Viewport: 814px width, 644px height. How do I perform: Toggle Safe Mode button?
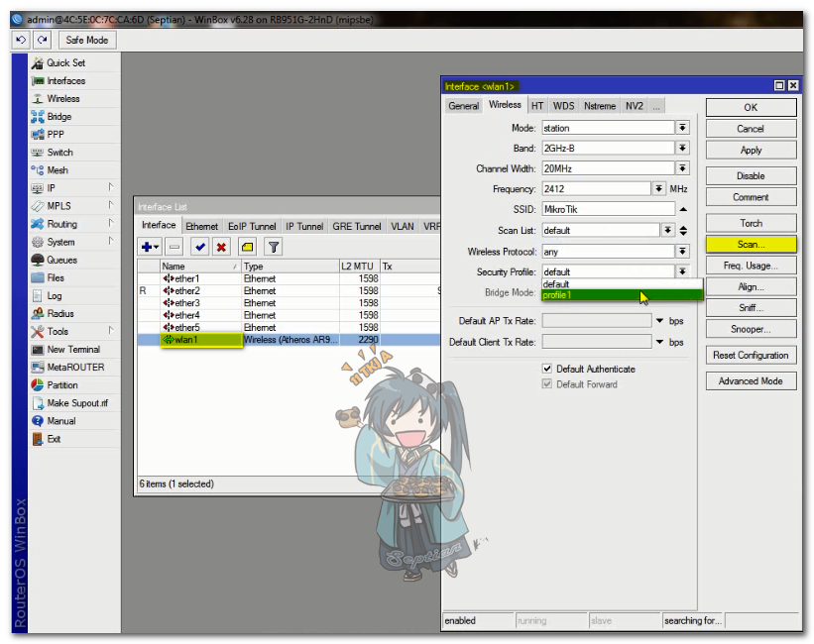coord(86,40)
